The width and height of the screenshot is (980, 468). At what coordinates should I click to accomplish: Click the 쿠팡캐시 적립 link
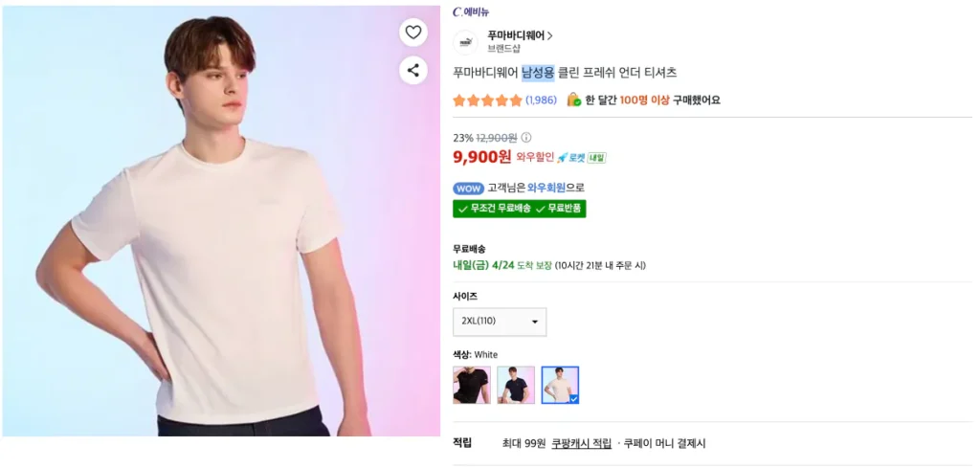581,444
